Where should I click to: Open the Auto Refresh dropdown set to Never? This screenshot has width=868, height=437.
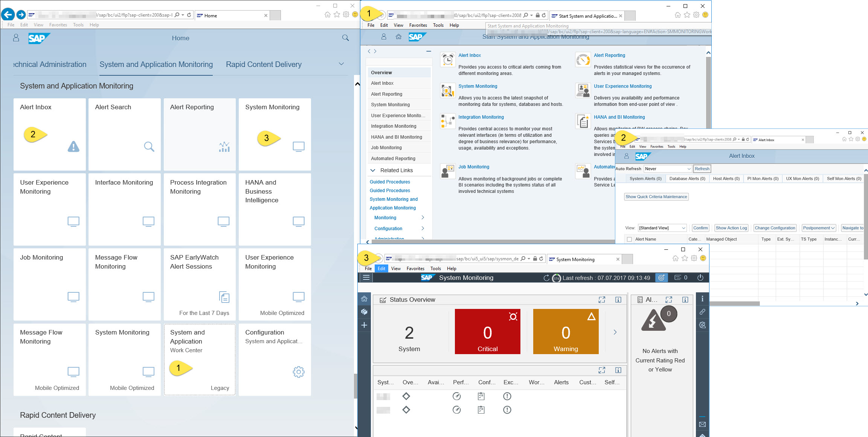click(x=667, y=169)
